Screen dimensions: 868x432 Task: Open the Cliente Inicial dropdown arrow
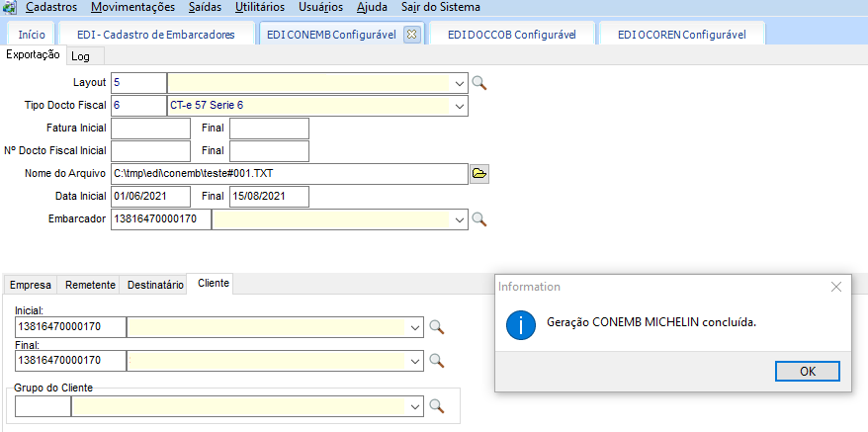pos(415,327)
